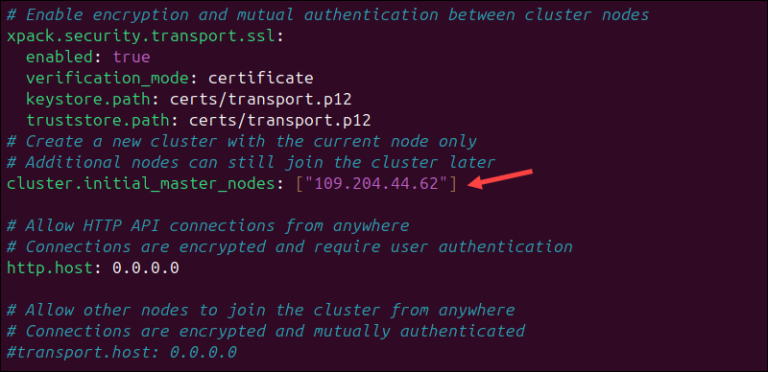Click certs/transport.p12 on the truststore line
The height and width of the screenshot is (372, 768).
pyautogui.click(x=280, y=120)
